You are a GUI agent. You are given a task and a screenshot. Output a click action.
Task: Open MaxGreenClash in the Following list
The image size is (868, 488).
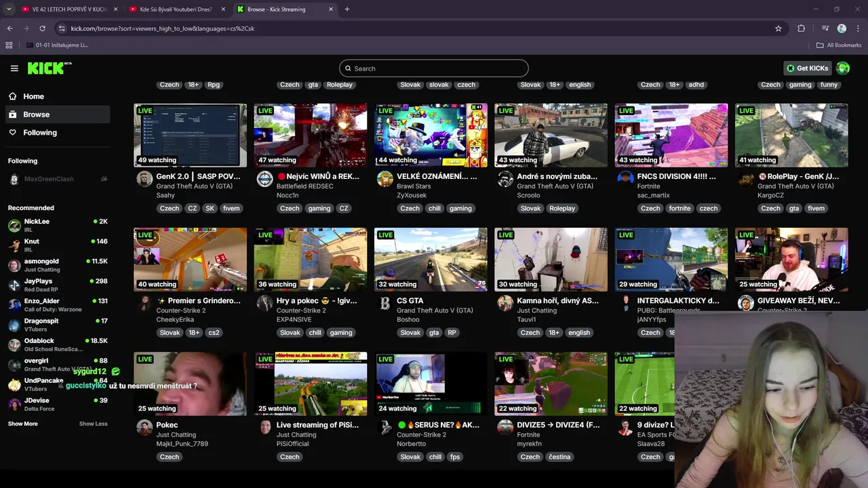(x=58, y=179)
